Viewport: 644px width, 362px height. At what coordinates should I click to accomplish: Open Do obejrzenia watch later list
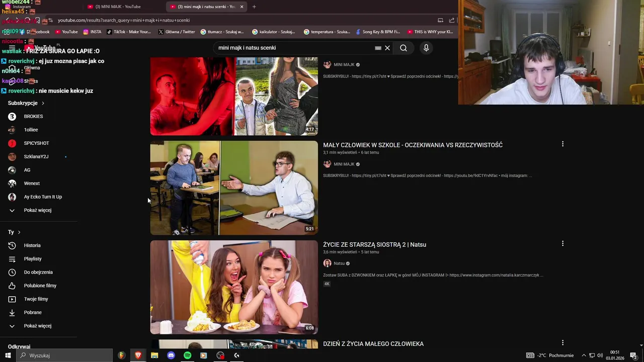pyautogui.click(x=38, y=272)
